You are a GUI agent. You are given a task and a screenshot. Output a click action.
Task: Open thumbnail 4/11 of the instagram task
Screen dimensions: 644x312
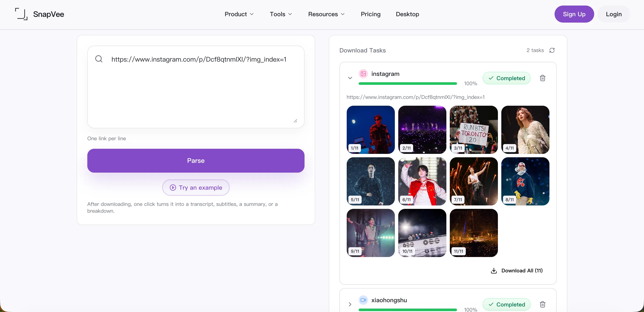pyautogui.click(x=525, y=130)
